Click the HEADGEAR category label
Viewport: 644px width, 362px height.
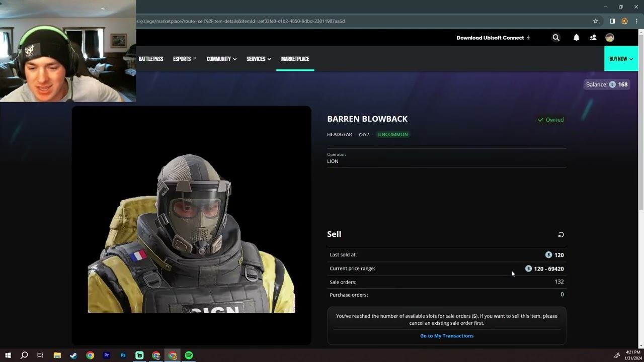tap(340, 134)
